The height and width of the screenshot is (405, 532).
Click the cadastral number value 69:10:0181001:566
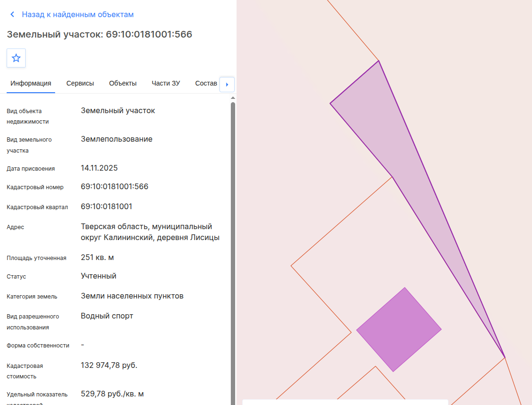click(x=114, y=187)
